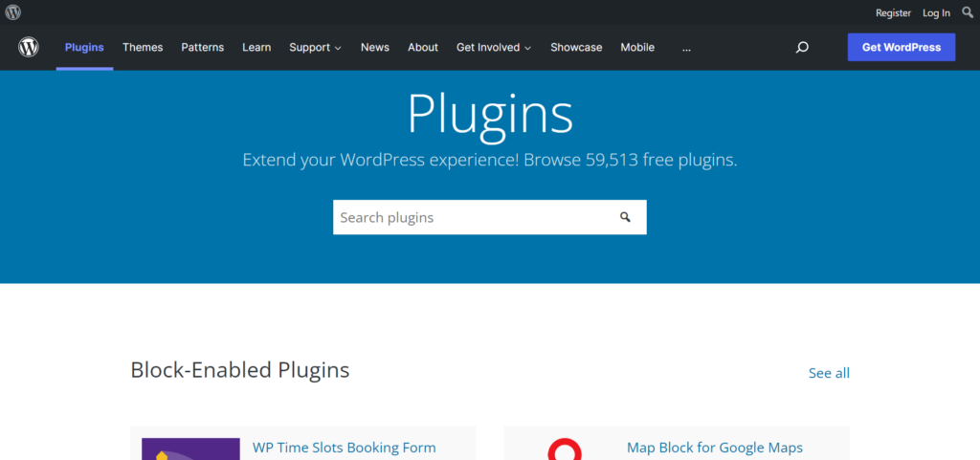Viewport: 980px width, 460px height.
Task: Open Map Block for Google Maps link
Action: click(x=714, y=448)
